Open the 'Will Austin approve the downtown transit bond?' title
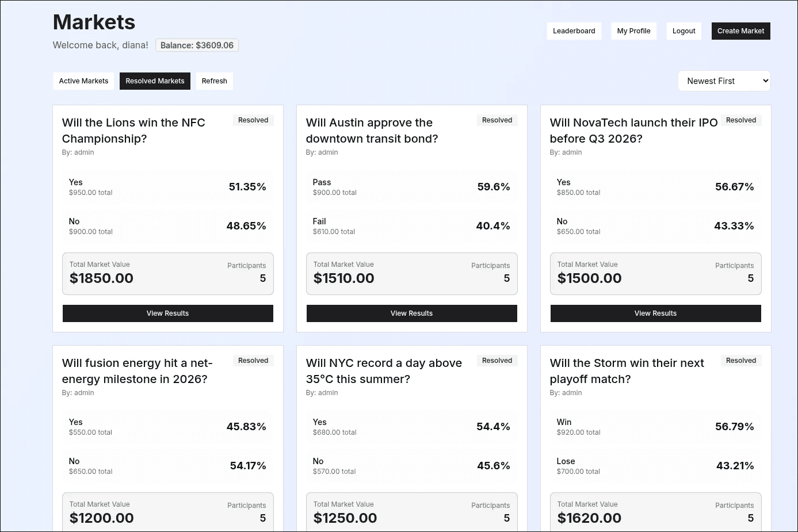Screen dimensions: 798x532 pyautogui.click(x=372, y=131)
